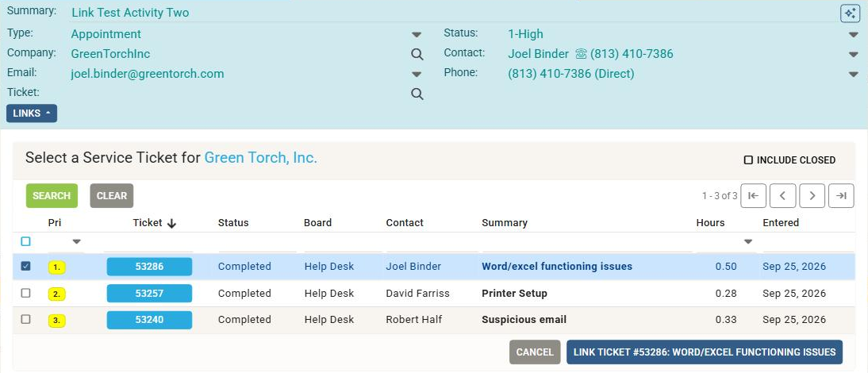
Task: Click phone icon beside Joel Binder contact
Action: click(x=581, y=54)
